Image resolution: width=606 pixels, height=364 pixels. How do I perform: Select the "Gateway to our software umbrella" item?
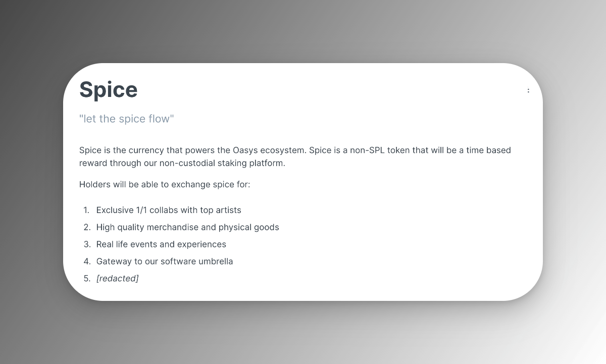165,262
